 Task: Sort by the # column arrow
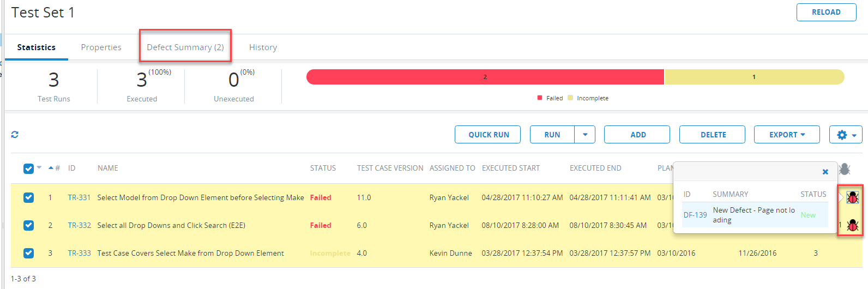(x=51, y=168)
